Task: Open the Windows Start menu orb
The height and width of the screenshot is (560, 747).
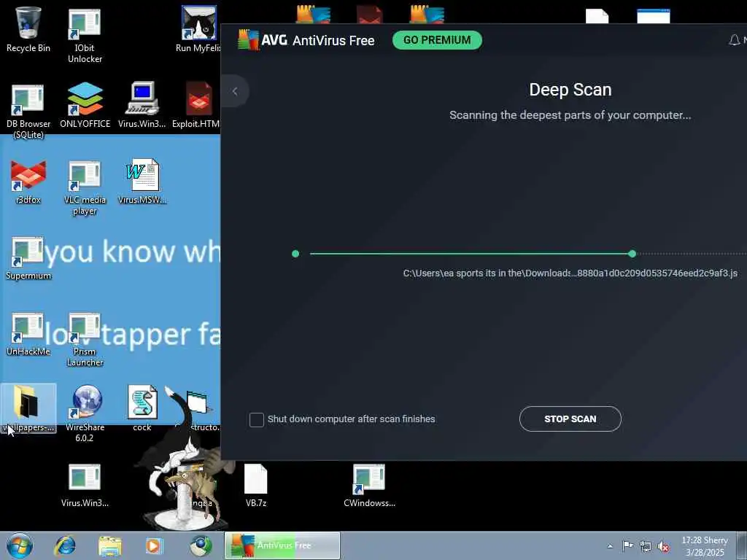Action: pos(20,545)
